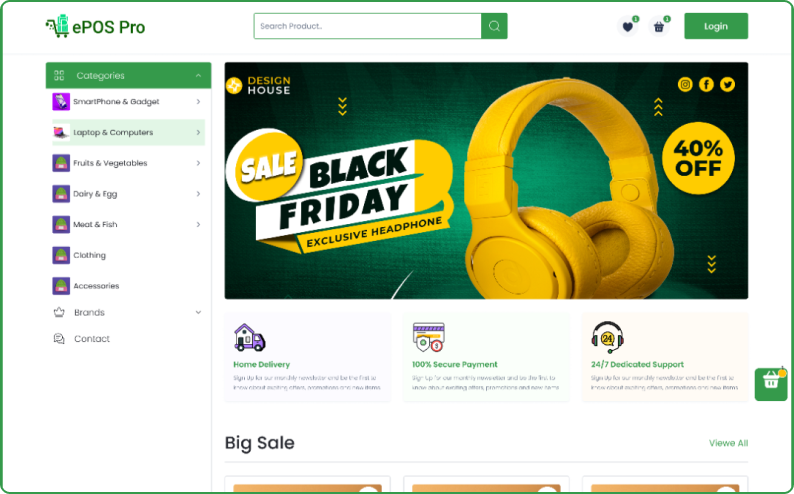Focus the Search Product input field
Image resolution: width=794 pixels, height=494 pixels.
coord(368,26)
